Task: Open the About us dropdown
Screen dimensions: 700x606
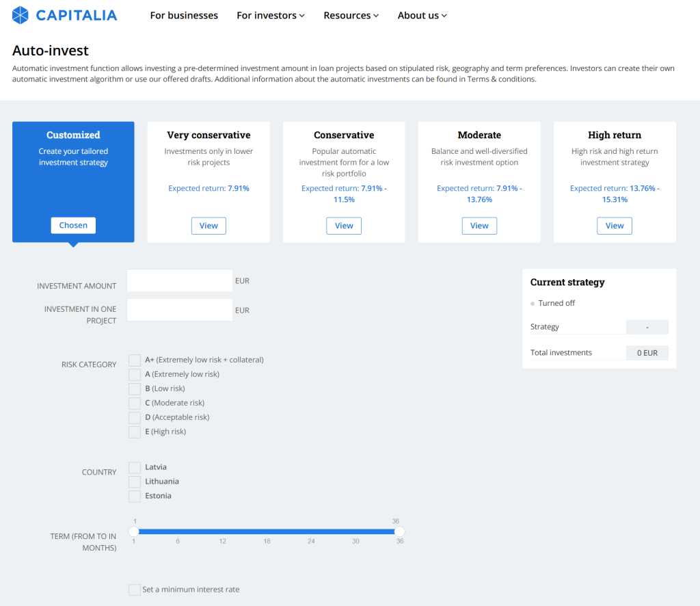Action: click(x=422, y=15)
